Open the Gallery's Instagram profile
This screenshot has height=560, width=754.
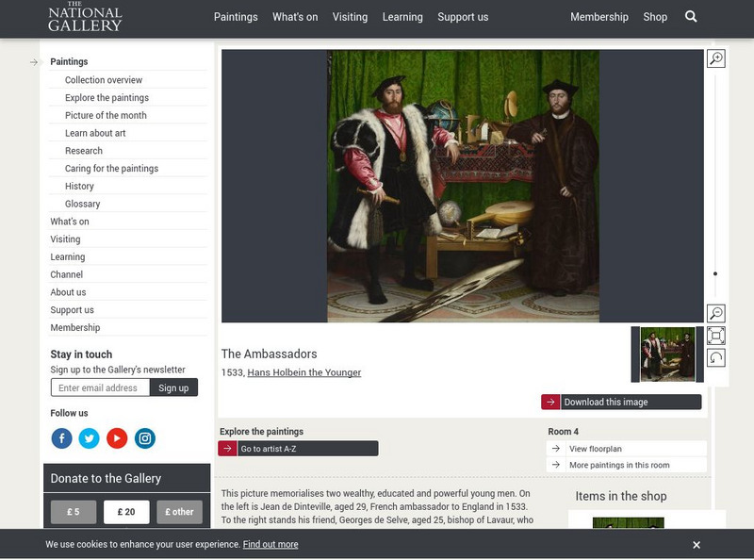143,436
